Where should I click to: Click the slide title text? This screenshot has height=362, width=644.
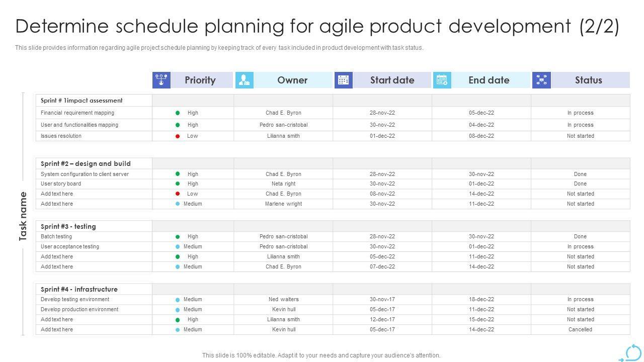(x=317, y=26)
